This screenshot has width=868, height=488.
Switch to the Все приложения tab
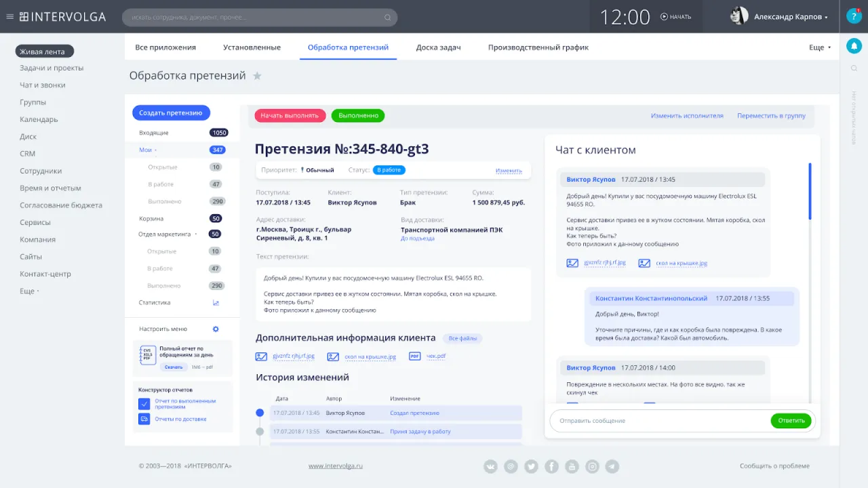pyautogui.click(x=165, y=47)
